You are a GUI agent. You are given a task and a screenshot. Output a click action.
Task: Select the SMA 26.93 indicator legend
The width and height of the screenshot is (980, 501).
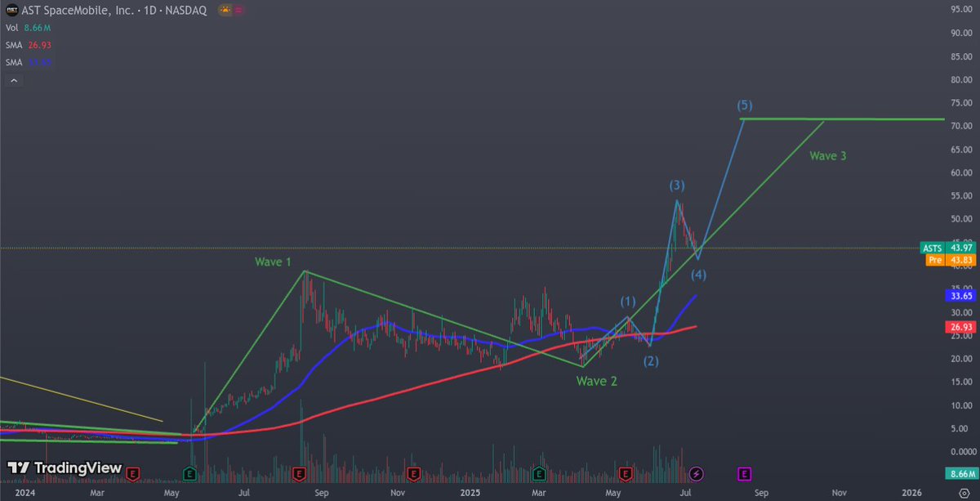[29, 45]
